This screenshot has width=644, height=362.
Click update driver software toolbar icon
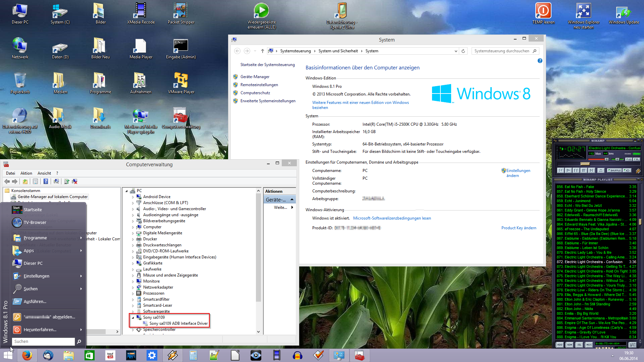[67, 181]
